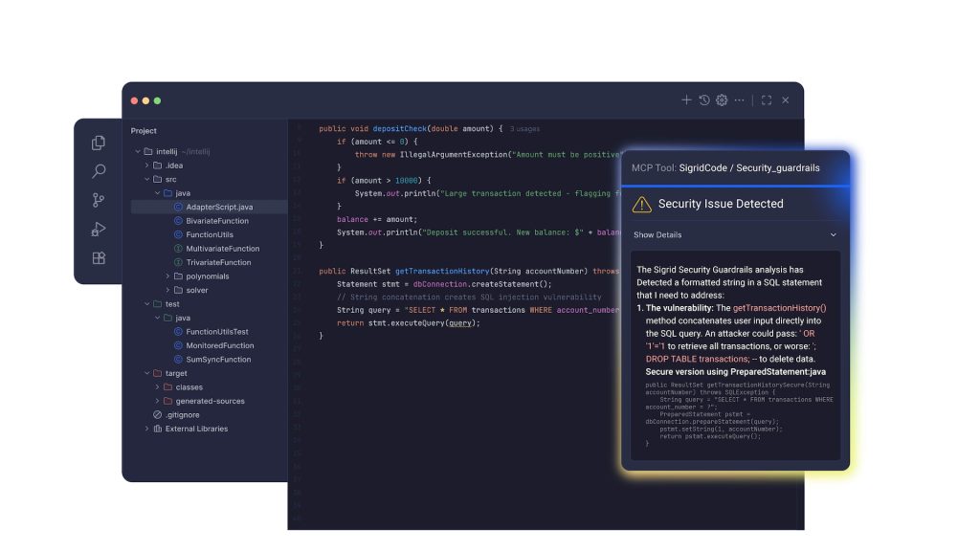Image resolution: width=980 pixels, height=551 pixels.
Task: Expand the generated-sources folder
Action: (x=158, y=401)
